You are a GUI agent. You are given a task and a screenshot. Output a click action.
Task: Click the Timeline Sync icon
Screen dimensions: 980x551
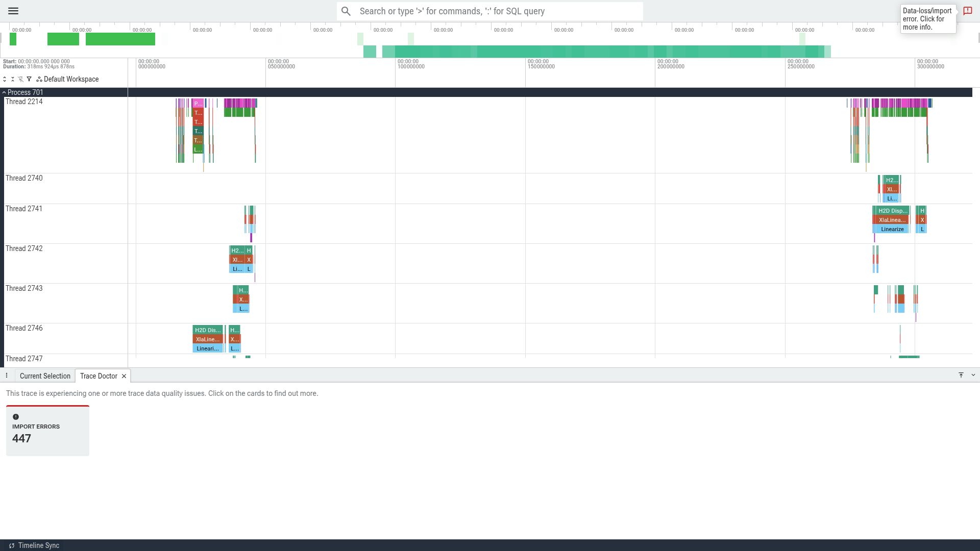point(12,545)
